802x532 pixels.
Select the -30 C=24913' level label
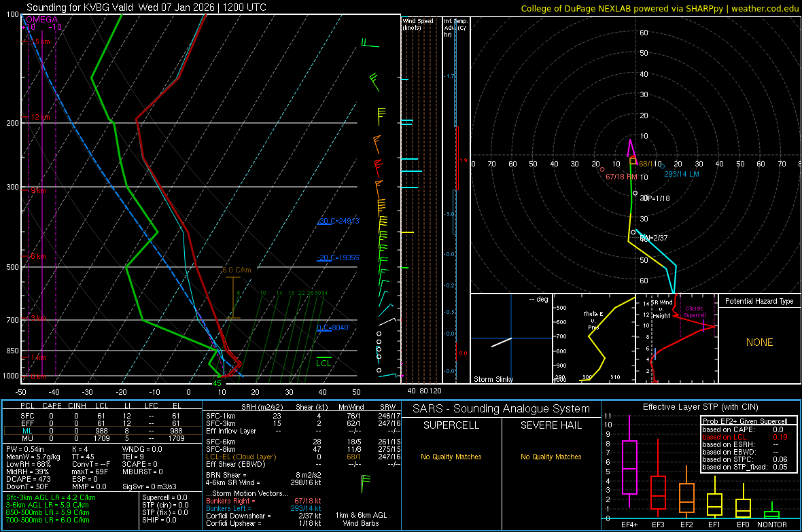click(338, 221)
